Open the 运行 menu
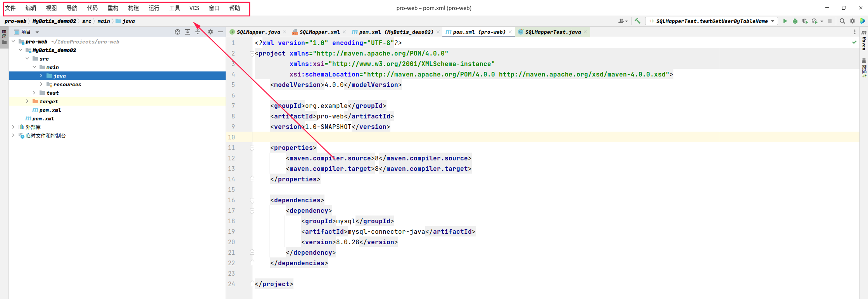 [x=154, y=8]
